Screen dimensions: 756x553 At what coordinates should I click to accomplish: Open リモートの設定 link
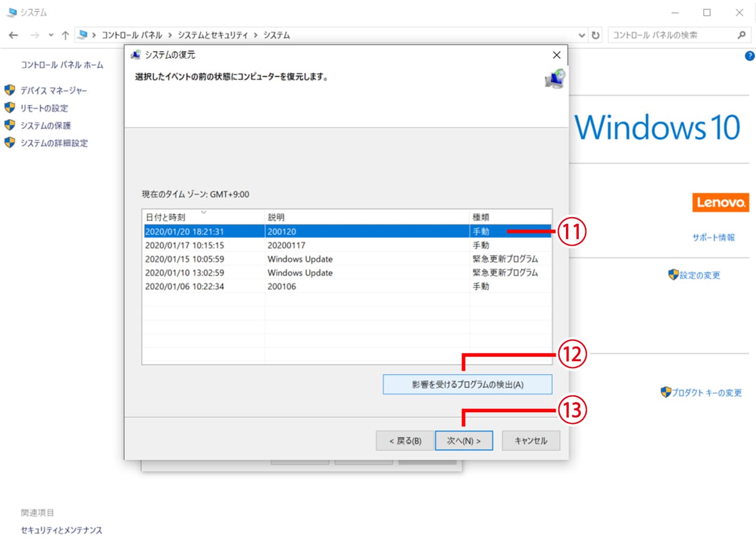pyautogui.click(x=44, y=108)
